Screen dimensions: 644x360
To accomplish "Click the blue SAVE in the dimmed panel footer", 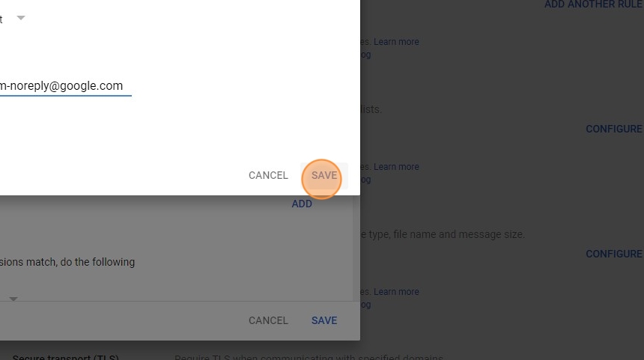I will coord(324,320).
